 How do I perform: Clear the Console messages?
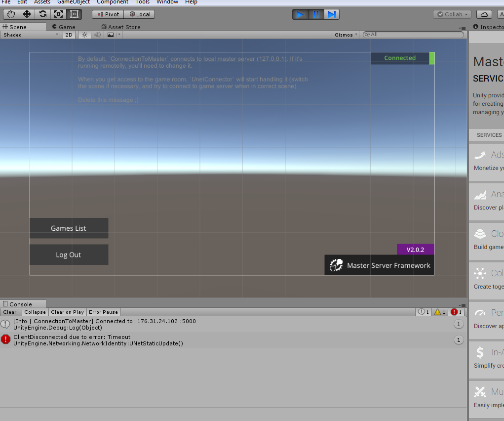[x=10, y=312]
